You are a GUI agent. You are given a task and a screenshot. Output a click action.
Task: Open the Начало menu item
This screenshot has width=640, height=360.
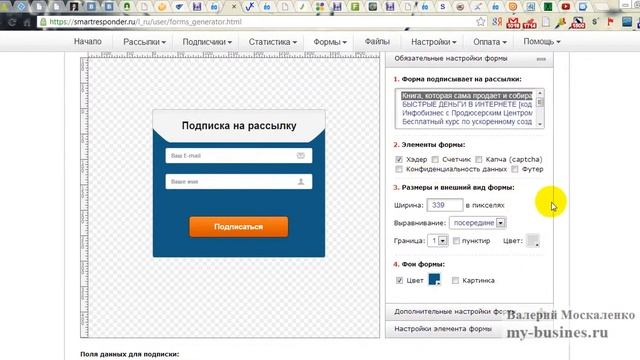[88, 42]
